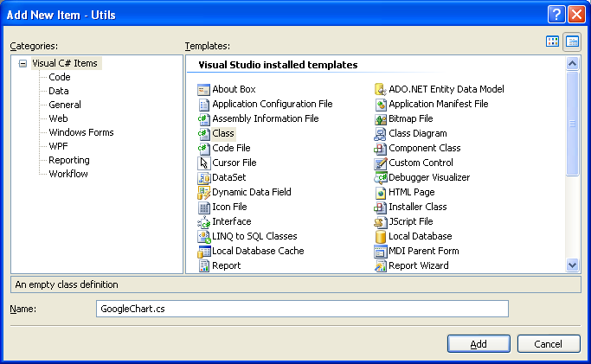Select the "Icon File" template label
The width and height of the screenshot is (591, 364).
[229, 207]
